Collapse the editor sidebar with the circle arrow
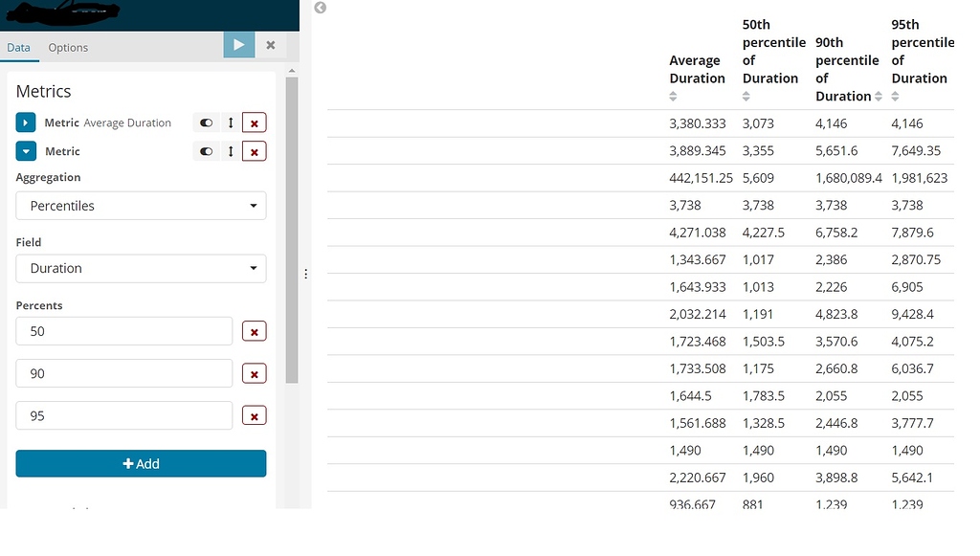 click(x=319, y=8)
